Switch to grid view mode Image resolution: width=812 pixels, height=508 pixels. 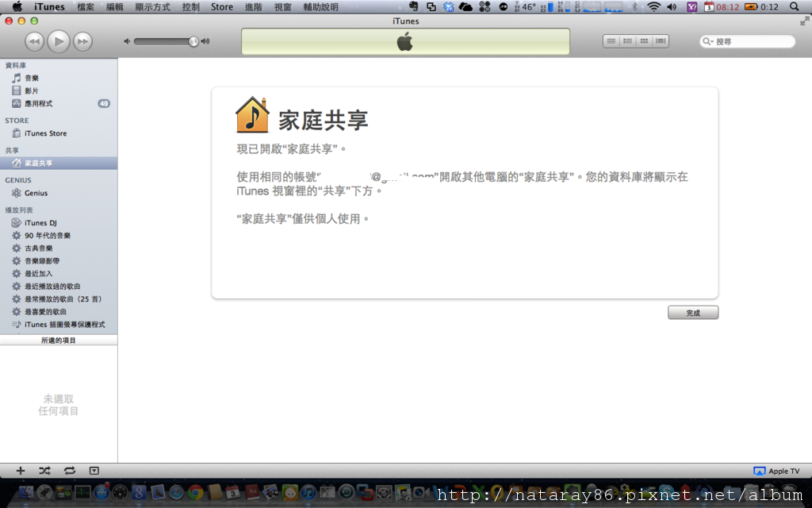pos(644,41)
